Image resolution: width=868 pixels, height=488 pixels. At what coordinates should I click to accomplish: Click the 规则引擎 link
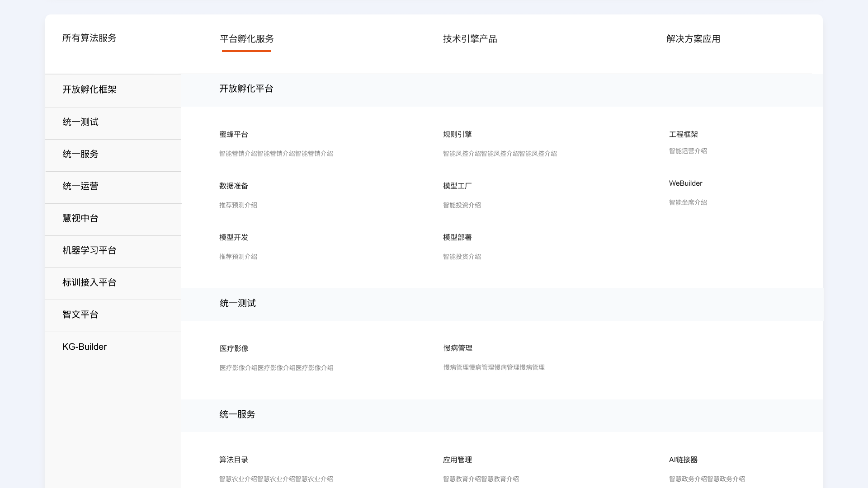tap(457, 134)
